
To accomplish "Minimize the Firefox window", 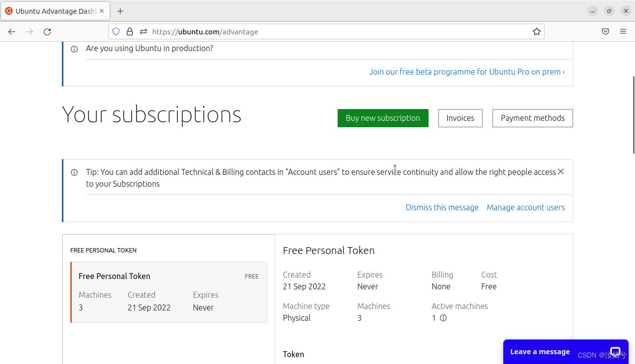I will coord(593,11).
